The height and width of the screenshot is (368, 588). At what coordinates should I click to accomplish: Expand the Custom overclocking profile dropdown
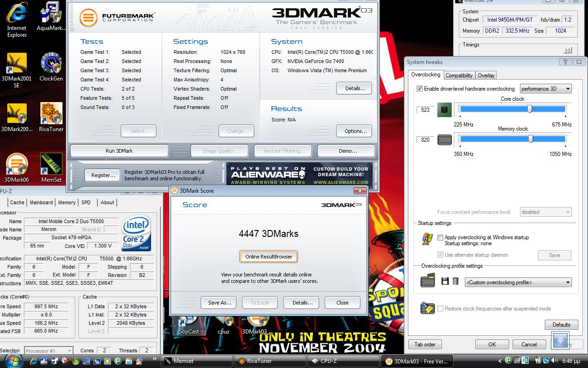518,282
